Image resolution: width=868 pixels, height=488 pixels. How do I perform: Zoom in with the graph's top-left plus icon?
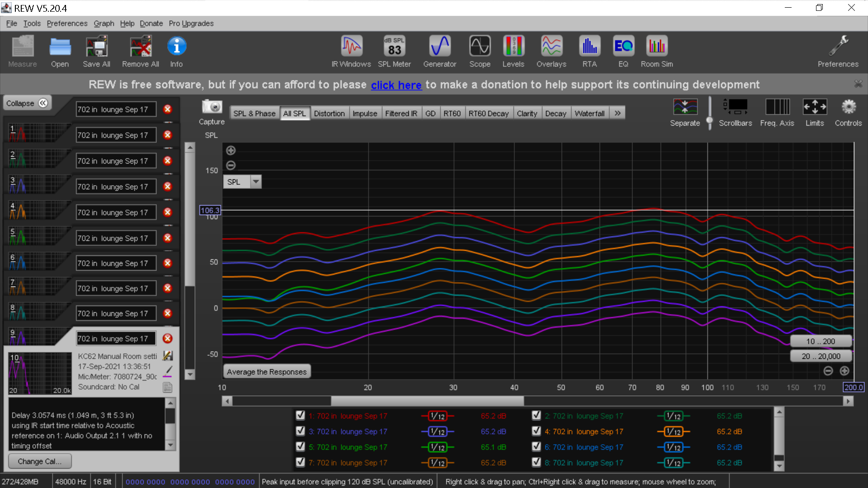click(x=231, y=150)
